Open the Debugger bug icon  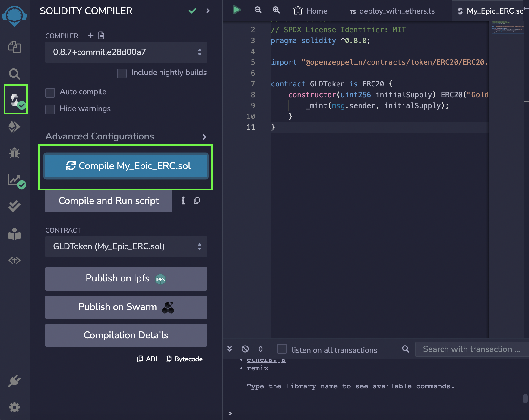coord(14,153)
